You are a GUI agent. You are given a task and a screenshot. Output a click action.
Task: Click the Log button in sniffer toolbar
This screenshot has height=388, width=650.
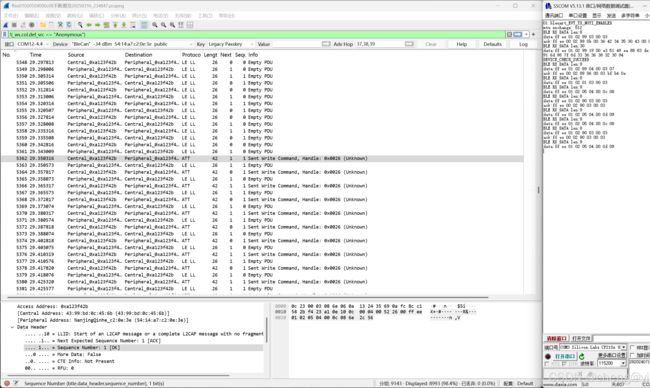coord(523,44)
